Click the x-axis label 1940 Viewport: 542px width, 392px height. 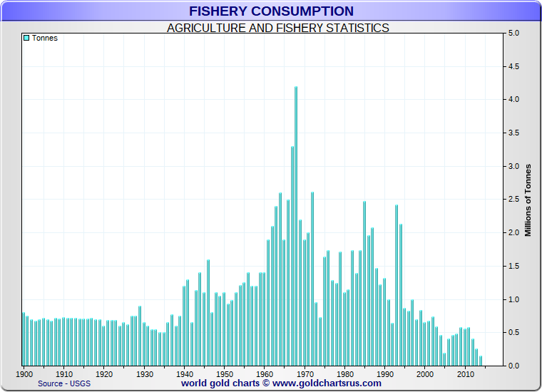(x=185, y=374)
